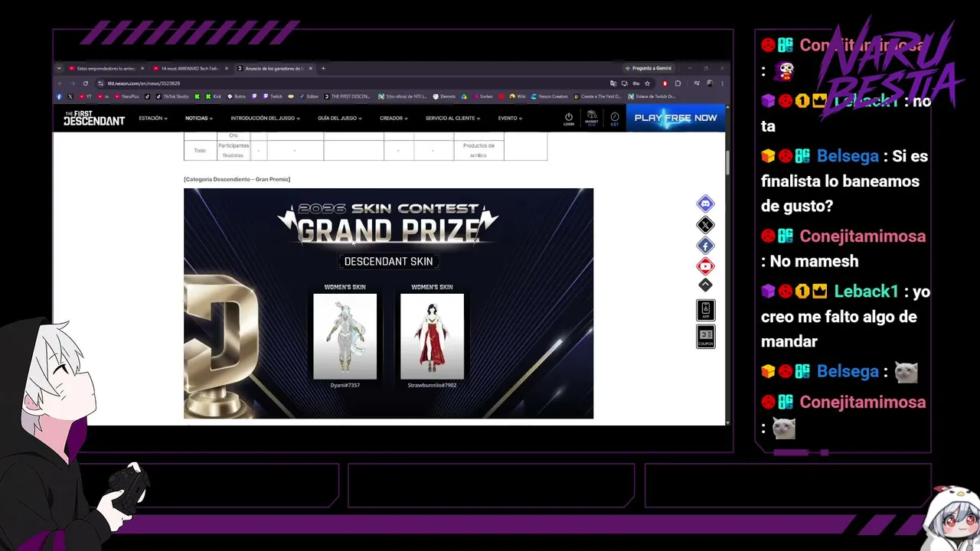
Task: Open the KST clock icon in header
Action: 614,119
